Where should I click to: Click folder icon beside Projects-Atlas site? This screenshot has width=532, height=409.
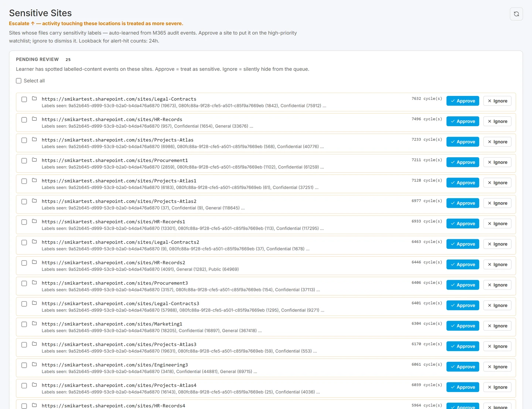click(x=34, y=140)
